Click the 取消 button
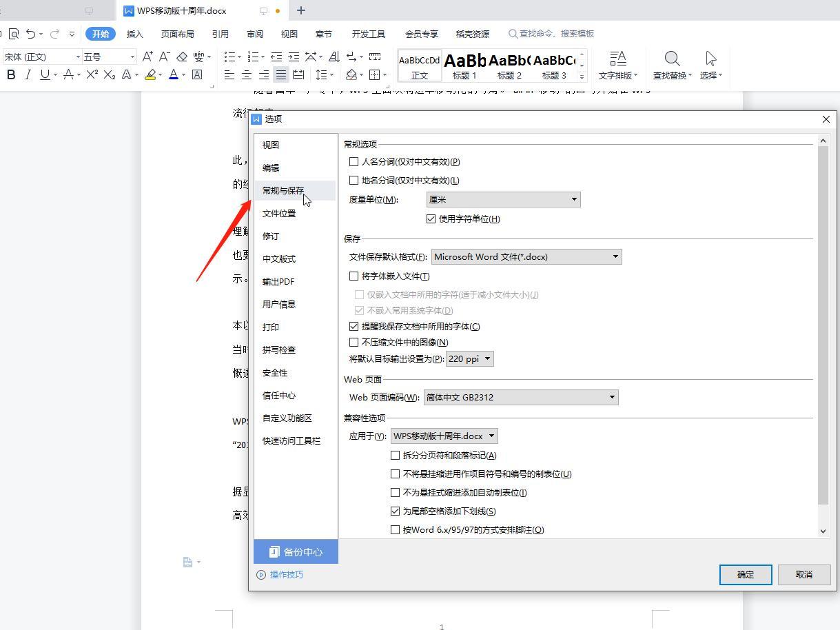The width and height of the screenshot is (840, 630). point(804,575)
